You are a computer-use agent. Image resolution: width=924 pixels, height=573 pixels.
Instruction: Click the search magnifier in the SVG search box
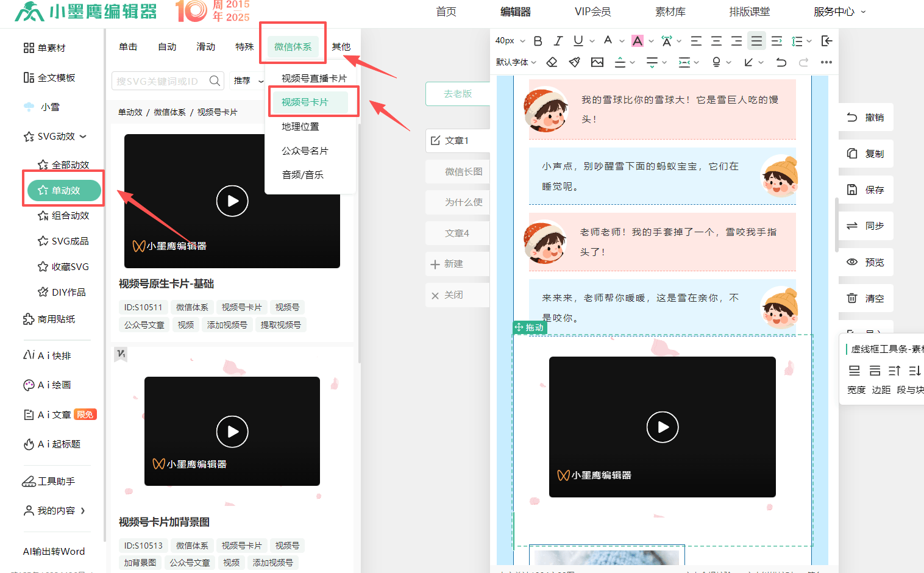[215, 80]
